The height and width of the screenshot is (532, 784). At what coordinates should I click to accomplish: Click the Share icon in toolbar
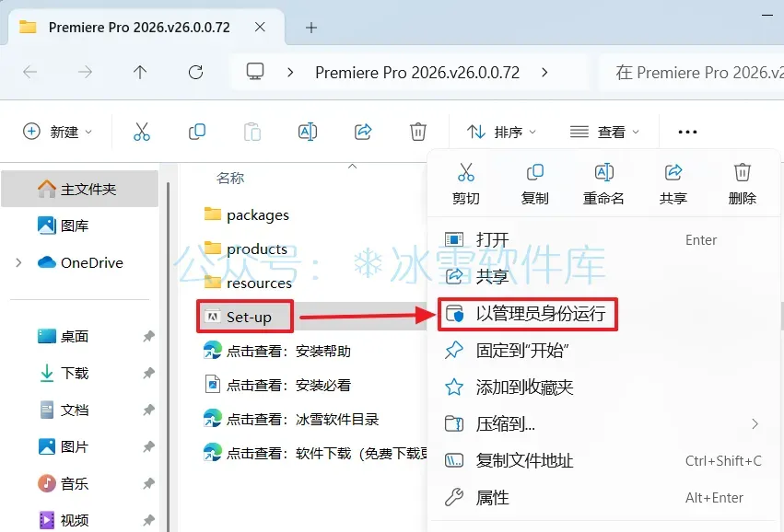pos(363,132)
